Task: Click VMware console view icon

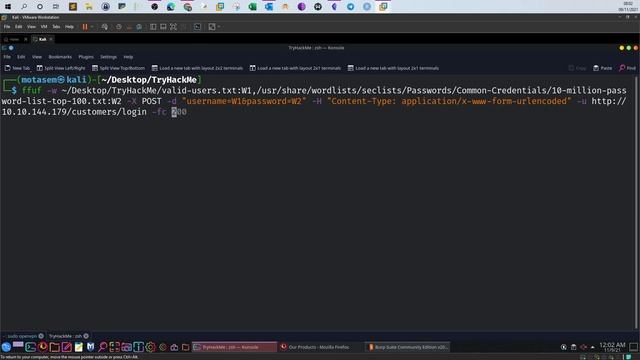Action: (x=198, y=27)
